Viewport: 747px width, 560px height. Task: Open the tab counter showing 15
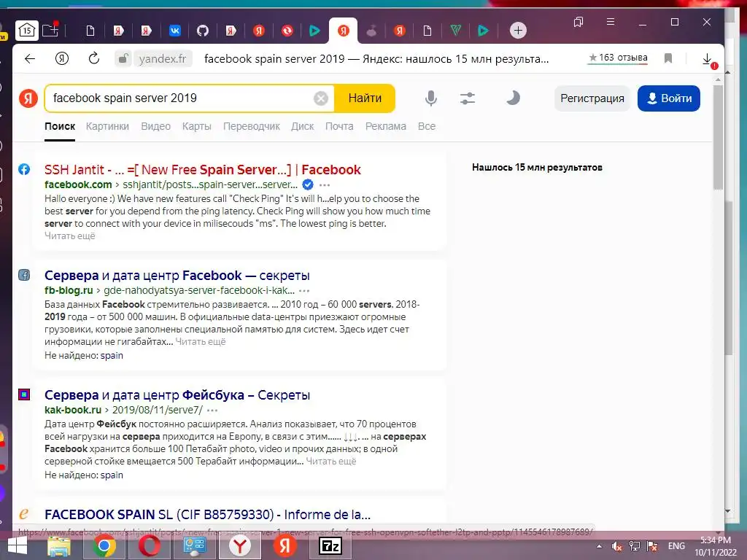tap(27, 31)
